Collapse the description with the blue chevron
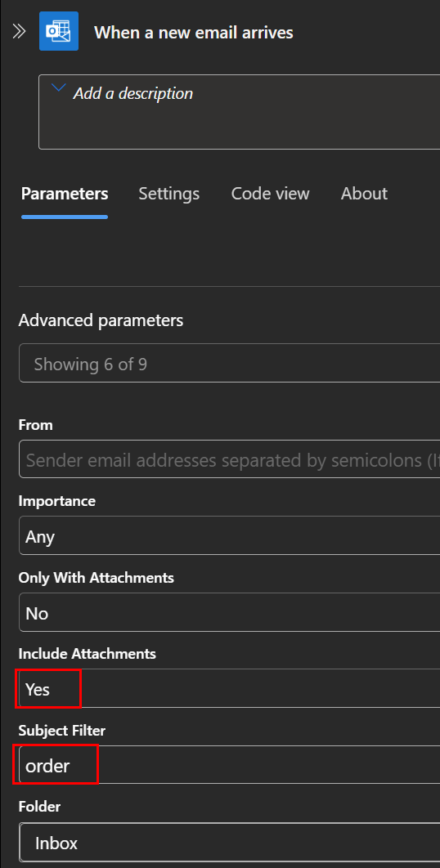Screen dimensions: 440x868 pos(58,88)
